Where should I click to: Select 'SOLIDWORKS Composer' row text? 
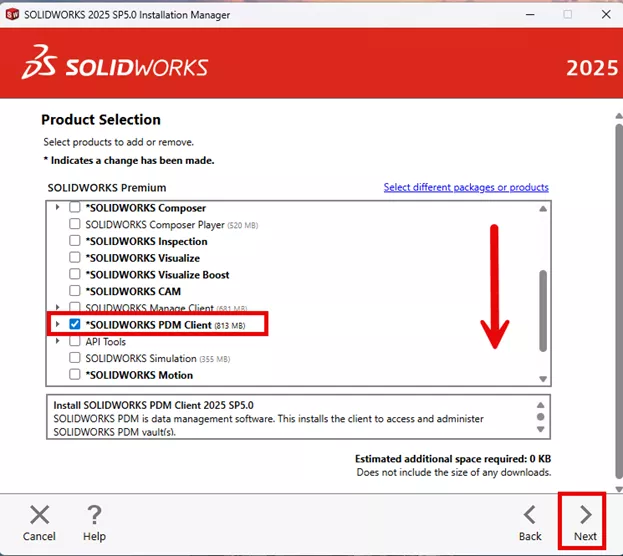pos(145,208)
